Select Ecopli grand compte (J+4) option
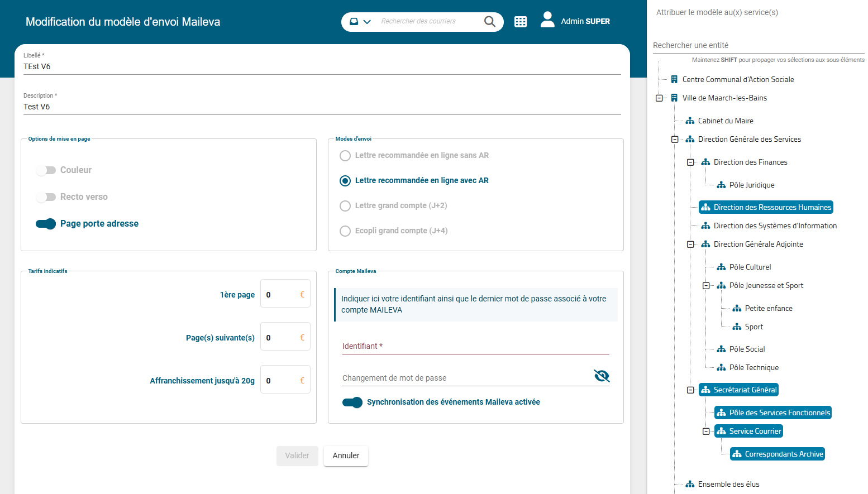868x494 pixels. (x=345, y=231)
